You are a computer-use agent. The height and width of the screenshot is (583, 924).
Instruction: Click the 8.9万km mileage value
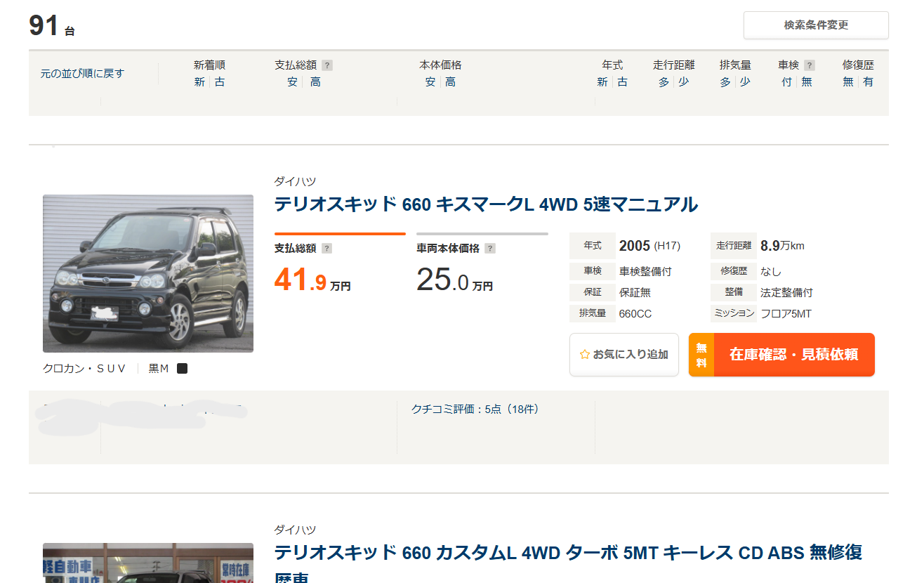point(782,246)
